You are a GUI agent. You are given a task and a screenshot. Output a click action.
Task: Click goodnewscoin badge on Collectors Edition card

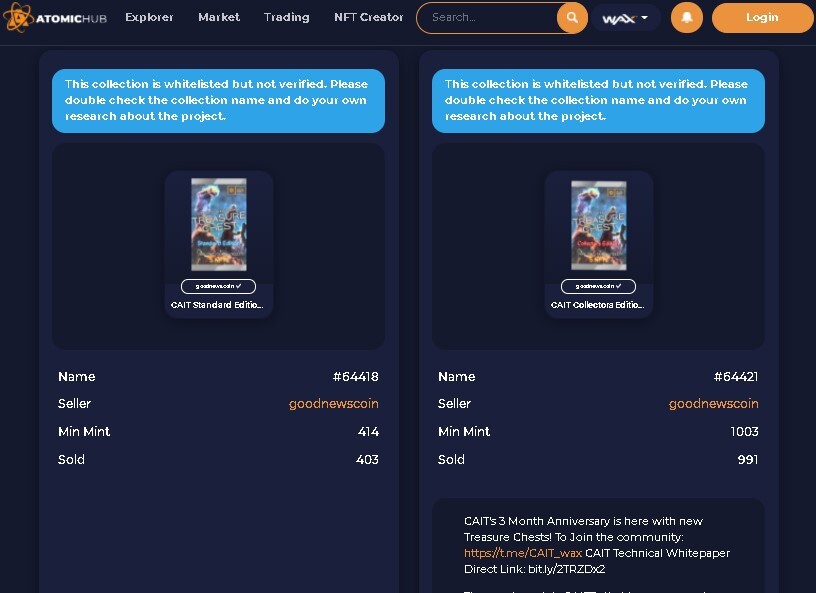598,286
